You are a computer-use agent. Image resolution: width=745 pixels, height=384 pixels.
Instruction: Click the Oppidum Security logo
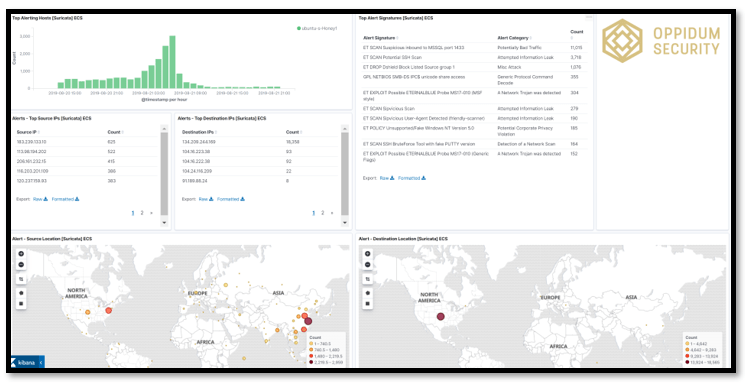(661, 41)
